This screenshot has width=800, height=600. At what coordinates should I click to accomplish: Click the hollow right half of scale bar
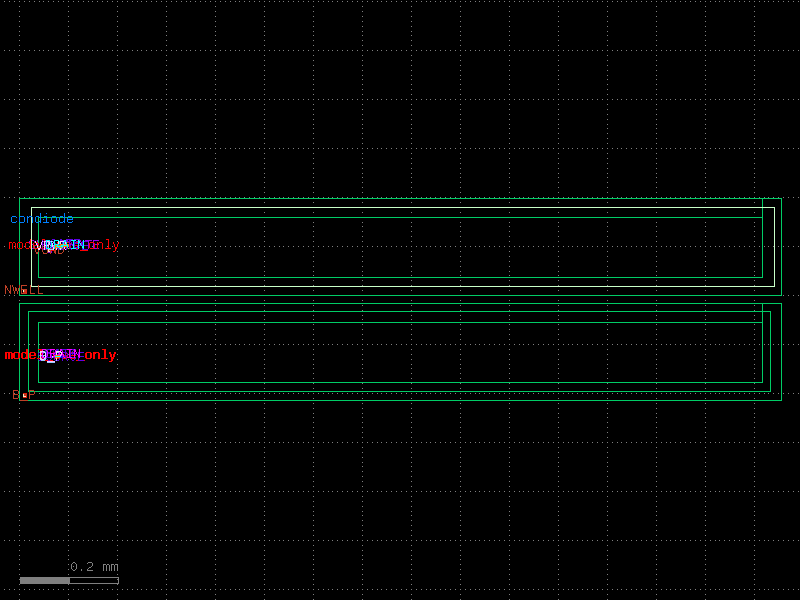point(94,580)
